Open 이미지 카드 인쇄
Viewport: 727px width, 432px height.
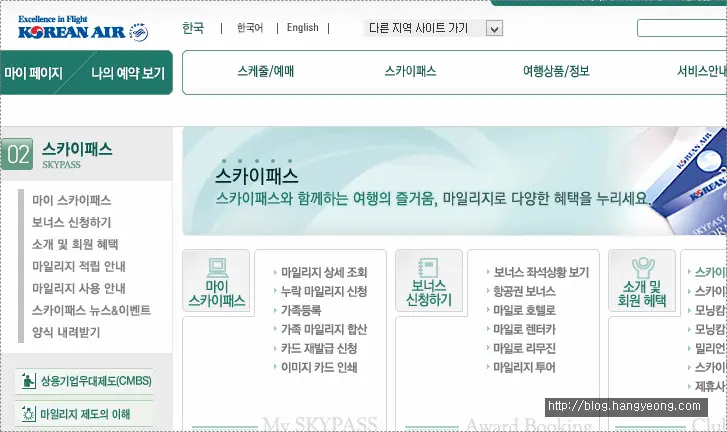click(319, 367)
